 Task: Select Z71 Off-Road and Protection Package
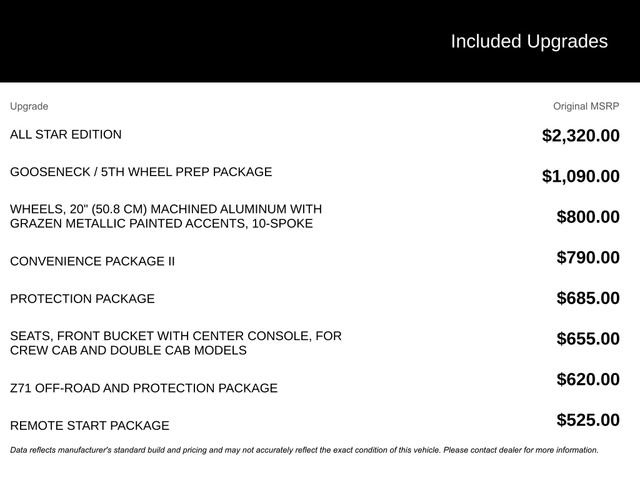click(144, 388)
